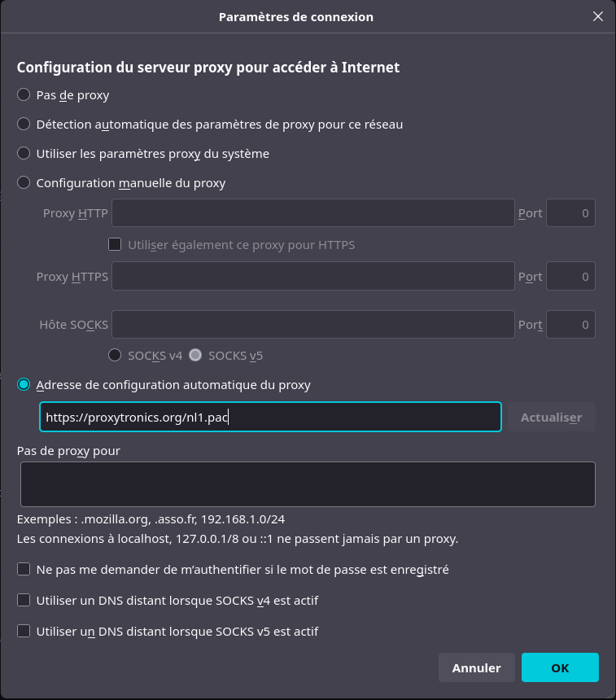Click the Hôte SOCKS address field
This screenshot has height=700, width=616.
(x=313, y=324)
